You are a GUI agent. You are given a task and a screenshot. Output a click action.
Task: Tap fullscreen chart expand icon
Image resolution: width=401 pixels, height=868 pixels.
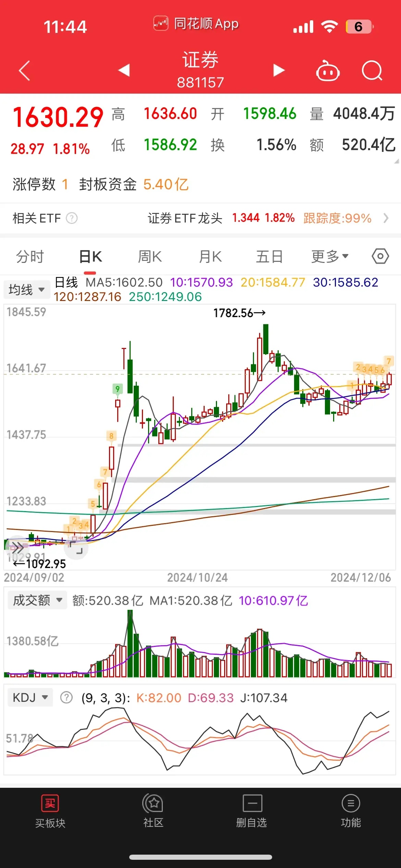coord(76,547)
